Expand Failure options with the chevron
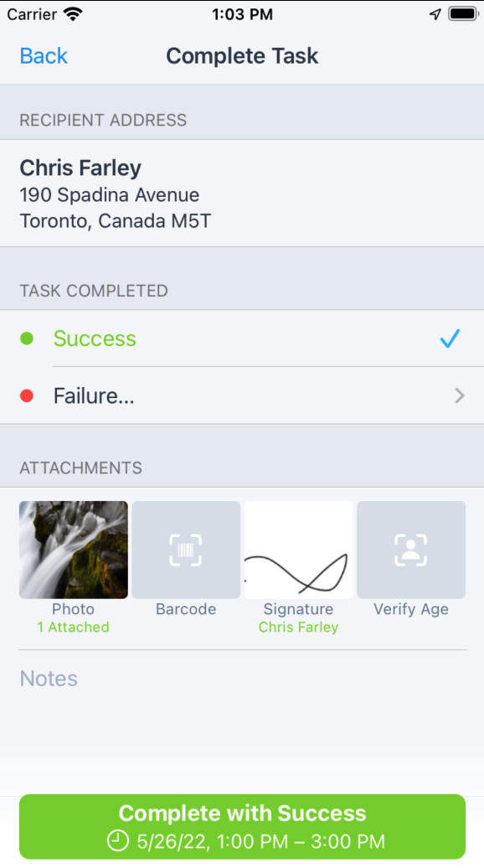The width and height of the screenshot is (484, 868). point(459,395)
